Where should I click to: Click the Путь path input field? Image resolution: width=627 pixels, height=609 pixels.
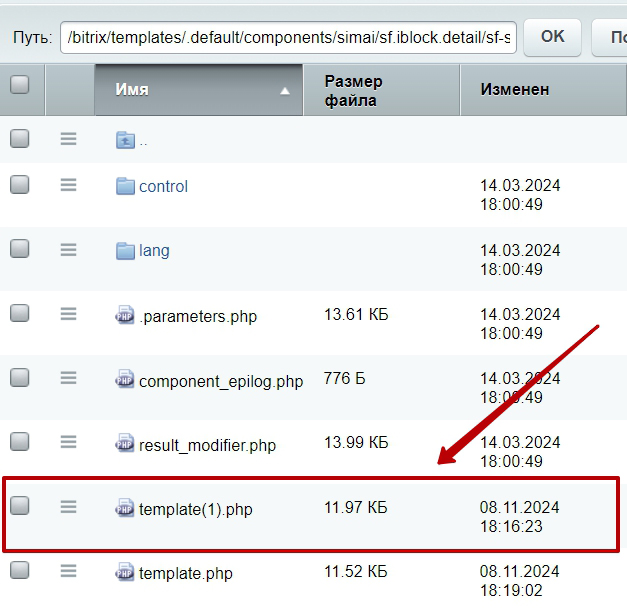point(288,37)
